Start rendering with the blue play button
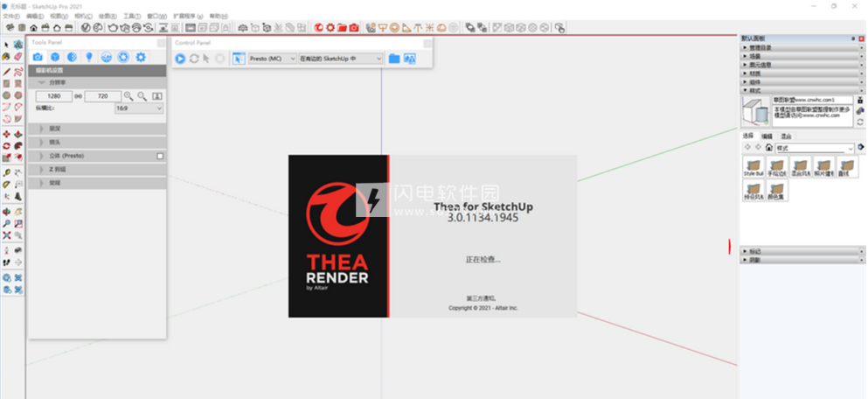The image size is (868, 399). tap(180, 58)
